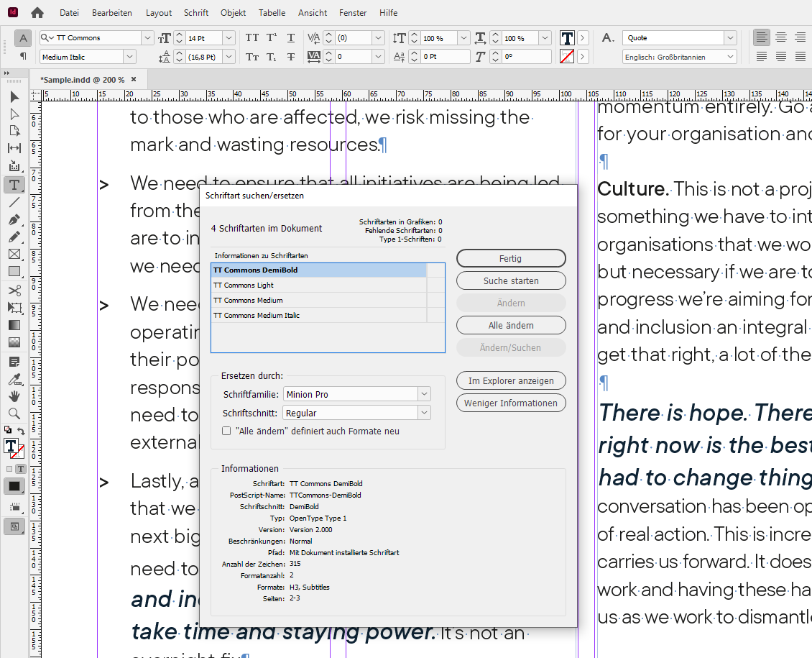Enable 'Alle ändern definiert auch Formate neu'

coord(226,430)
